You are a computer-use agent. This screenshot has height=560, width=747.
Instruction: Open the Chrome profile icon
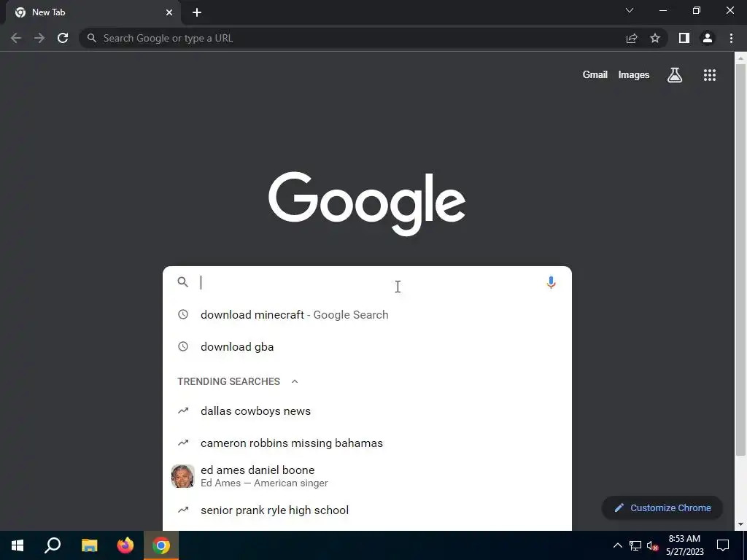tap(708, 38)
